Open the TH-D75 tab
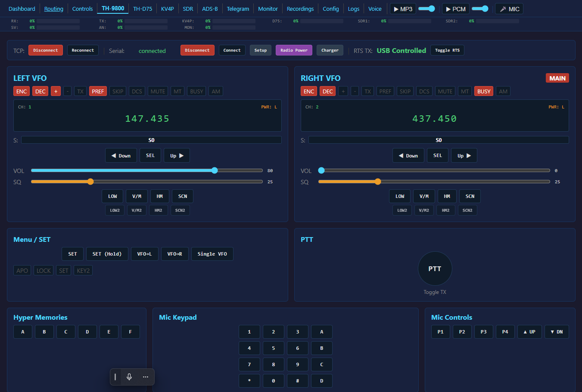 tap(143, 9)
